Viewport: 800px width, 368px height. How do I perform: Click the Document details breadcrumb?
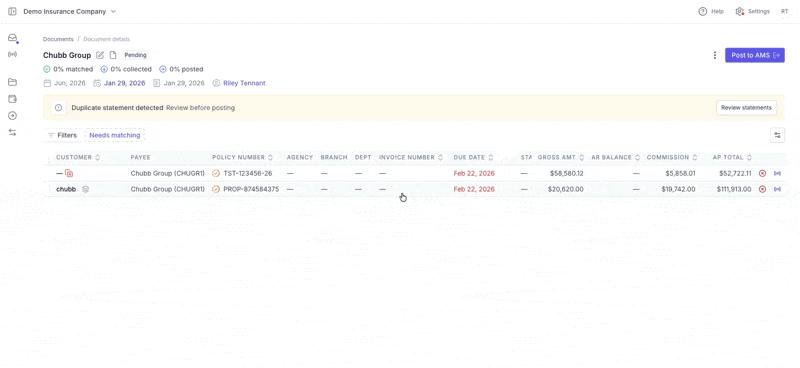[107, 39]
